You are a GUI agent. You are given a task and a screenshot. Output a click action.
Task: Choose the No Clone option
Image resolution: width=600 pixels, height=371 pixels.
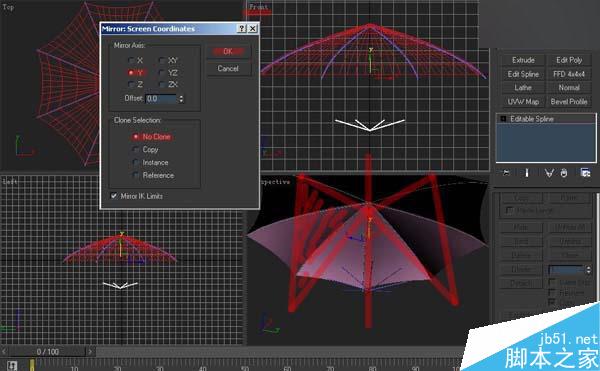point(135,137)
